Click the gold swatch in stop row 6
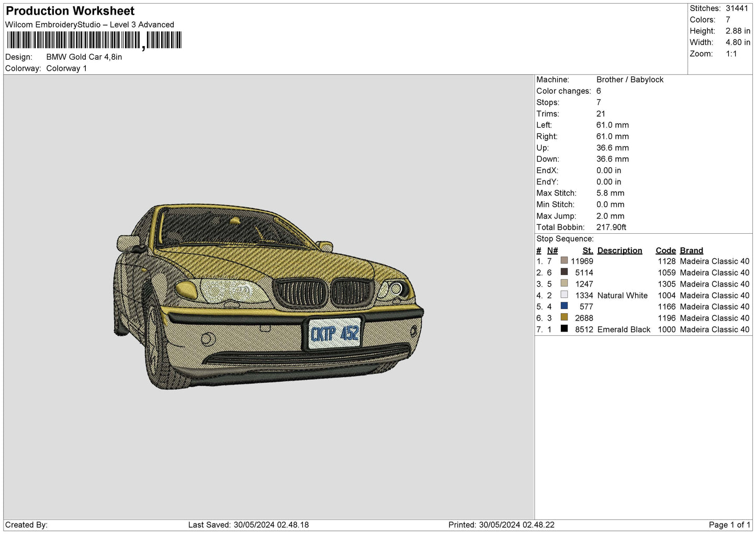The width and height of the screenshot is (756, 534). [564, 317]
